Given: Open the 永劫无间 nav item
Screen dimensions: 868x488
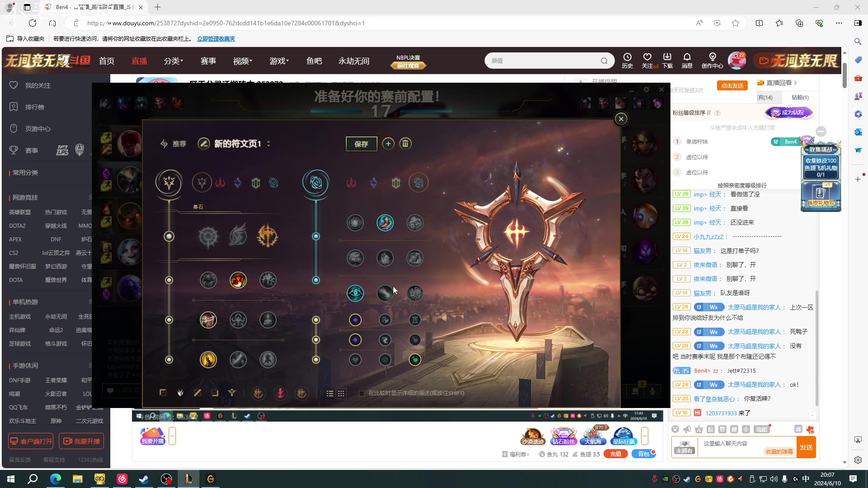Looking at the screenshot, I should point(354,61).
